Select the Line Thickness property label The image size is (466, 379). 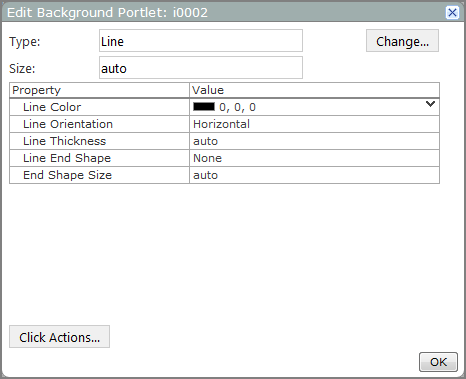(64, 141)
